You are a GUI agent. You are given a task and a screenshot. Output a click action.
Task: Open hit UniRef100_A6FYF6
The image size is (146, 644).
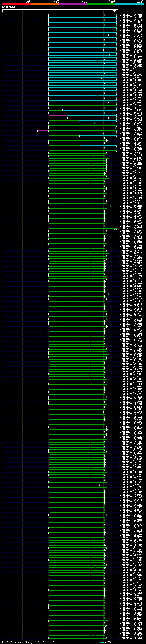click(131, 213)
